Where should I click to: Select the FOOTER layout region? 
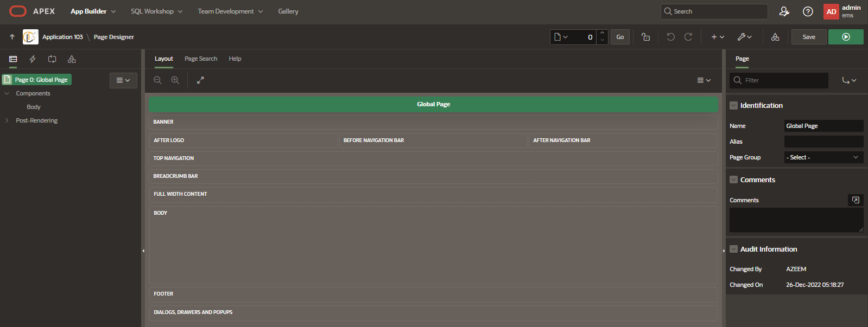pos(434,294)
